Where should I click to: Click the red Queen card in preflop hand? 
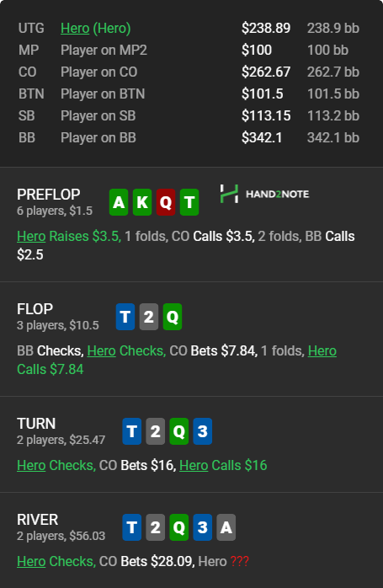click(166, 202)
